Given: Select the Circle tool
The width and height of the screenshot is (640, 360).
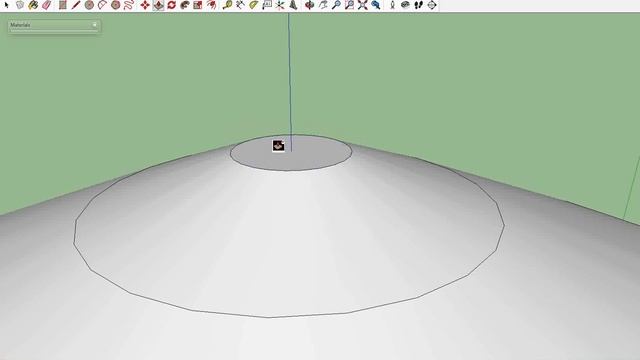Looking at the screenshot, I should pos(89,5).
